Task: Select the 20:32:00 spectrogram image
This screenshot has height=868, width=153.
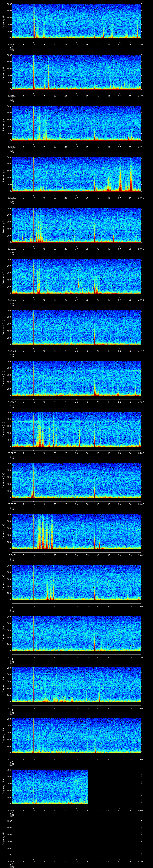Action: pos(76,429)
